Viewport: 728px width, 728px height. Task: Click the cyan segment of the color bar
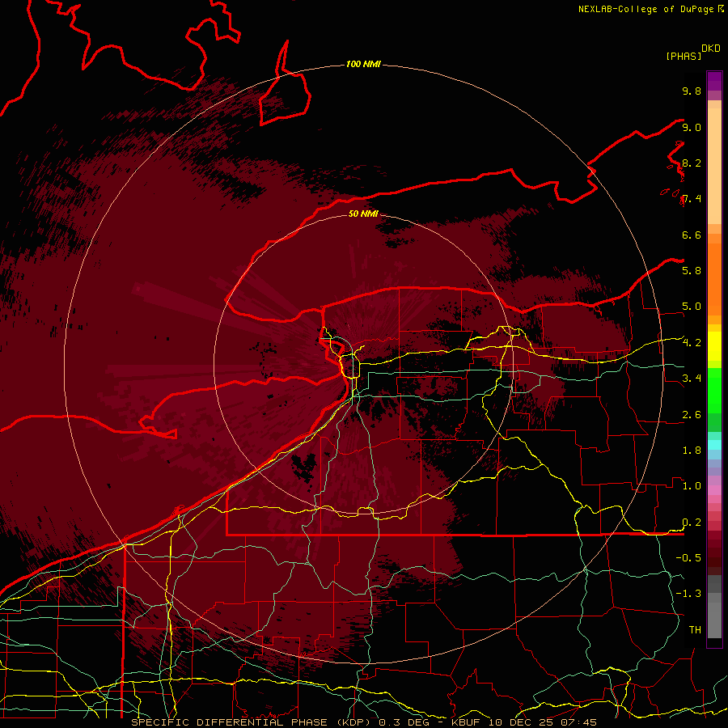pos(714,444)
